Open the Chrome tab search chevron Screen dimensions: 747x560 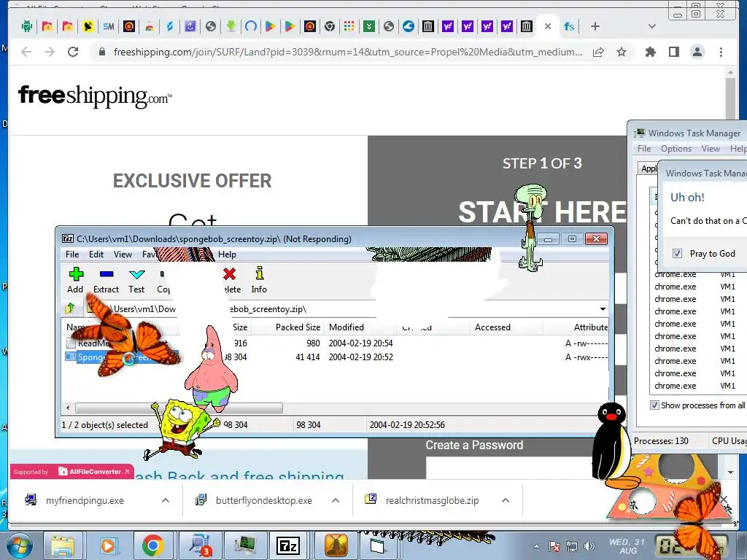tap(652, 26)
